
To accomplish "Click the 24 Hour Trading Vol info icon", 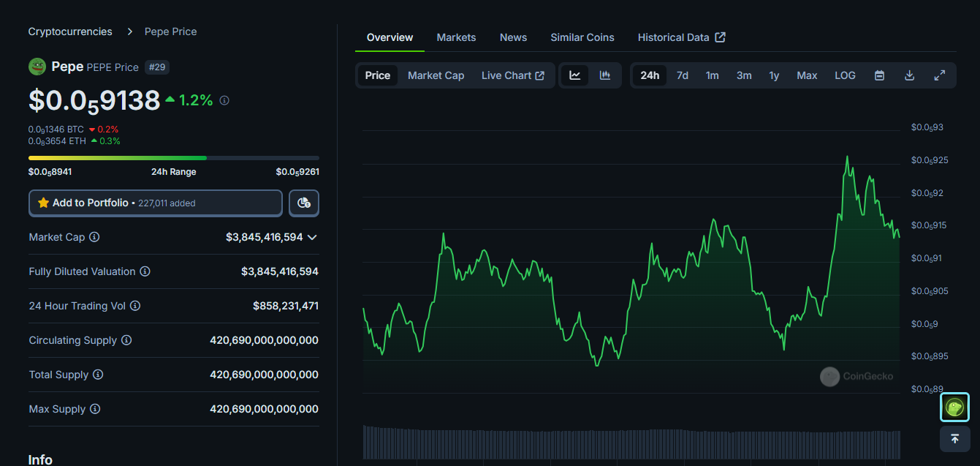I will pos(135,306).
